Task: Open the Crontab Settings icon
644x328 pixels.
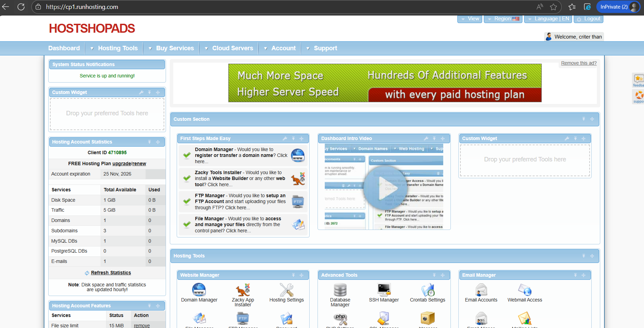Action: [x=427, y=290]
